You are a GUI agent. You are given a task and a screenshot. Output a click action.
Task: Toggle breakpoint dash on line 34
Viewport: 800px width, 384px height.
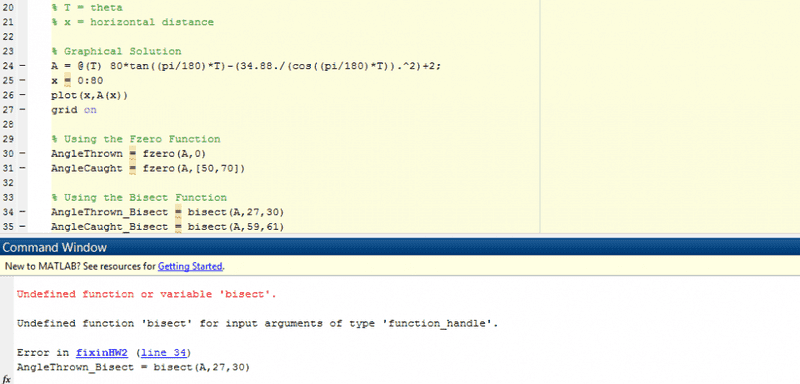click(22, 212)
